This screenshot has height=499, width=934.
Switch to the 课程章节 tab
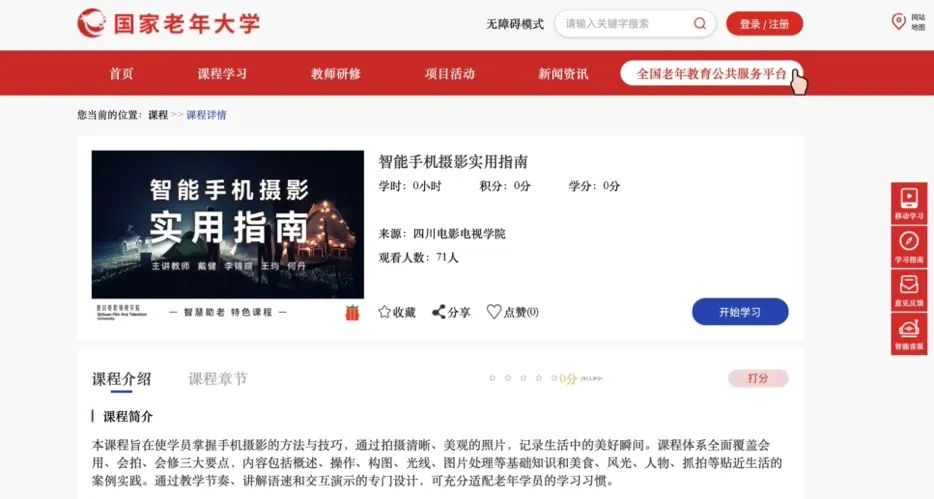(217, 379)
